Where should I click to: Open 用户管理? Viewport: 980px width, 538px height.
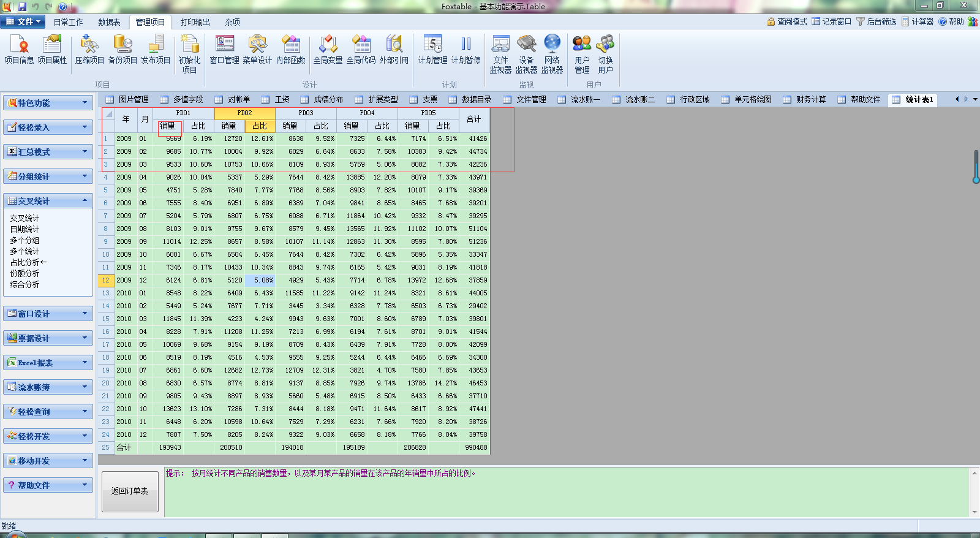[582, 55]
